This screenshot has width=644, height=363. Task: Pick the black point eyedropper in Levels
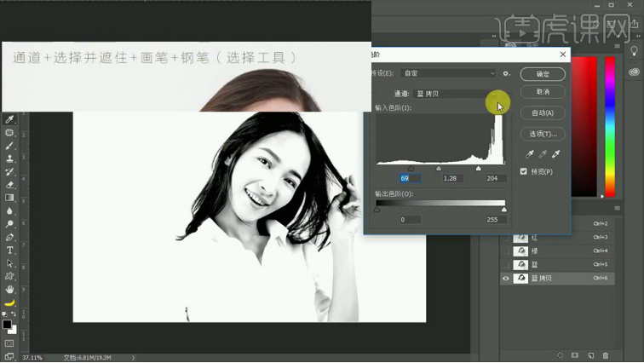[x=529, y=154]
